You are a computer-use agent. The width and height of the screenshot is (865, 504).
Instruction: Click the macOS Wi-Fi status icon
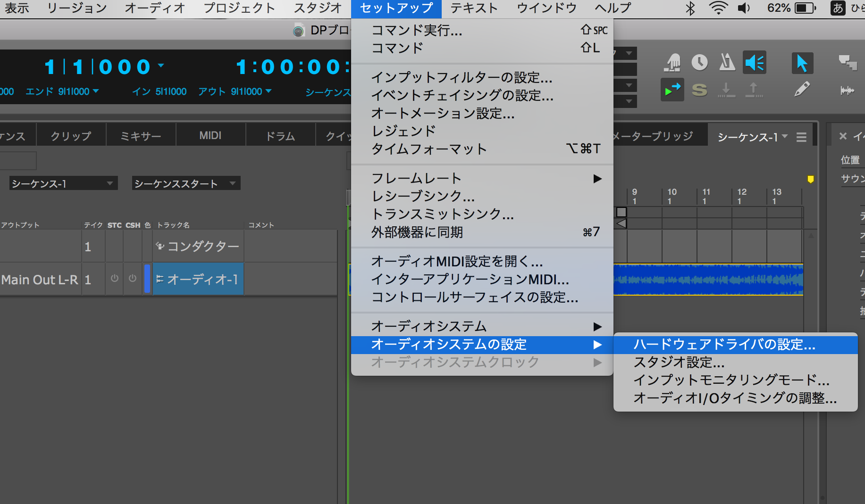pos(717,8)
